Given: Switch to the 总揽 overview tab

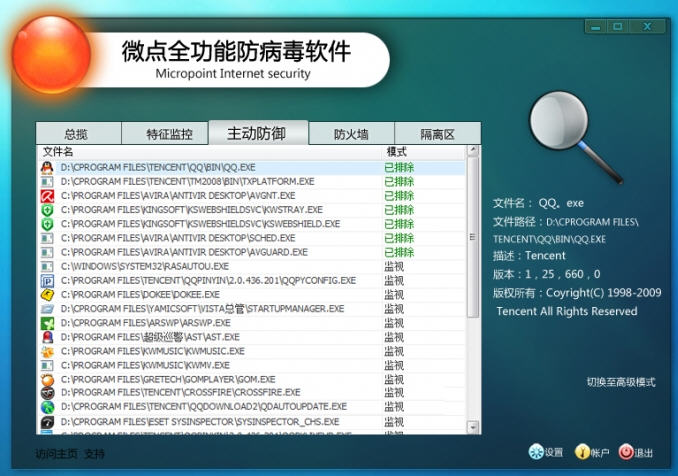Looking at the screenshot, I should pos(78,134).
